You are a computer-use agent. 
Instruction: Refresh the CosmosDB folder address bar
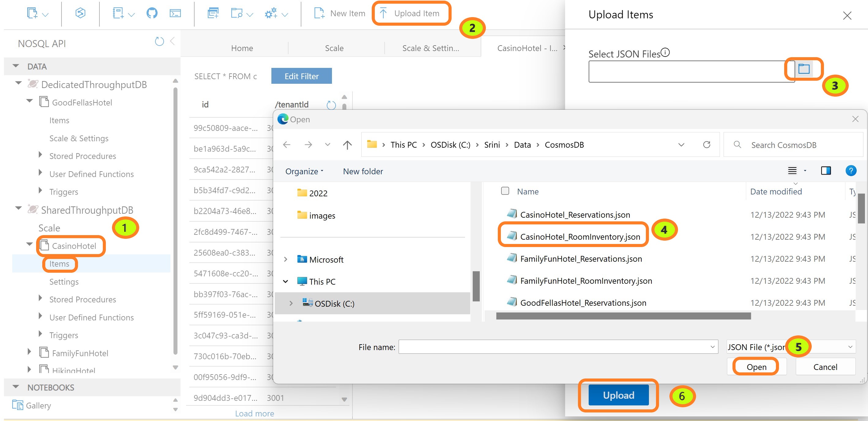point(706,145)
